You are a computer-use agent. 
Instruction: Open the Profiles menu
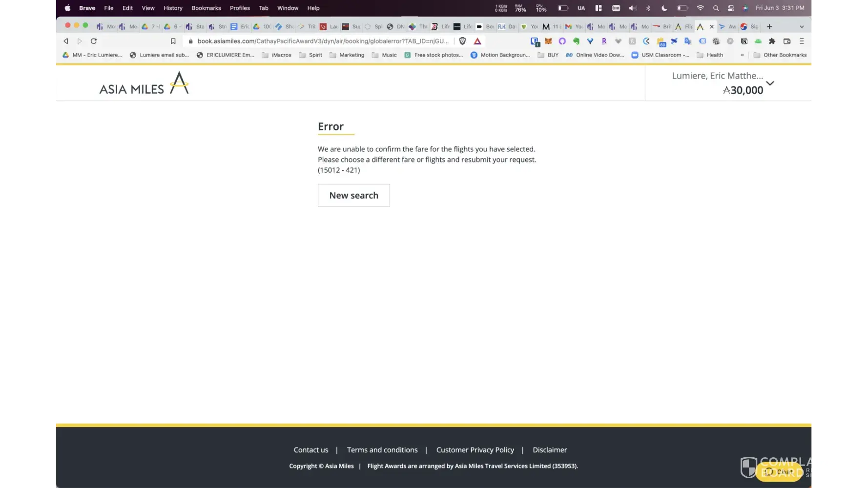pos(240,8)
